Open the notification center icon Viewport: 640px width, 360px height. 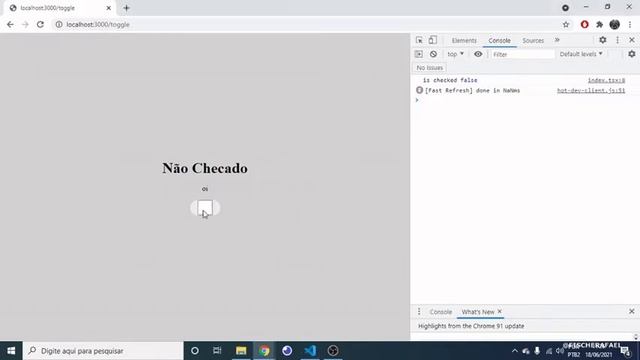(626, 351)
